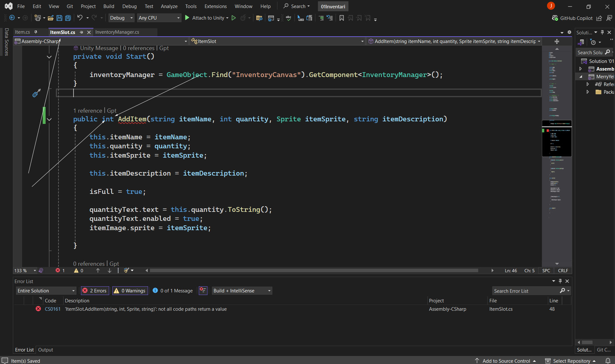This screenshot has width=615, height=364.
Task: Click the Open File folder icon
Action: (x=50, y=18)
